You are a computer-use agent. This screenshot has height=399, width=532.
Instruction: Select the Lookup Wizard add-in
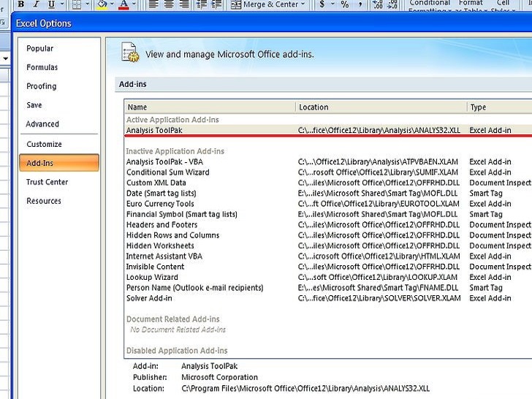pyautogui.click(x=328, y=278)
